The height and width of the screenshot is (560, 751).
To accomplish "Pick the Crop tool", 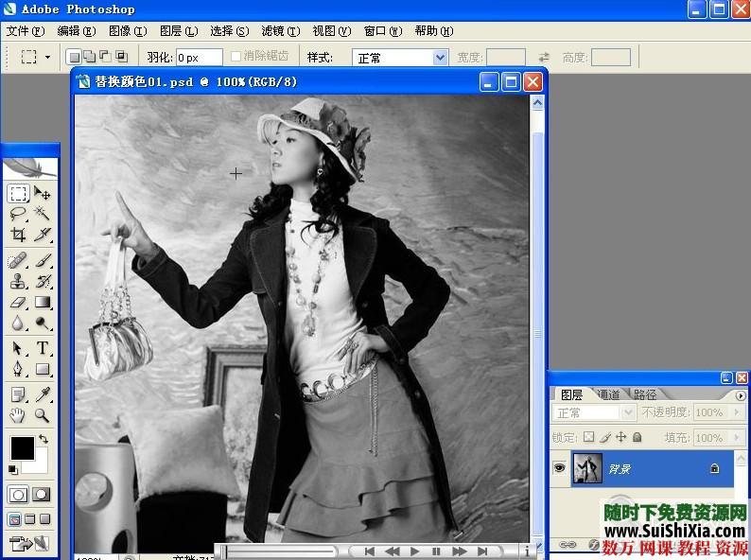I will pos(18,235).
